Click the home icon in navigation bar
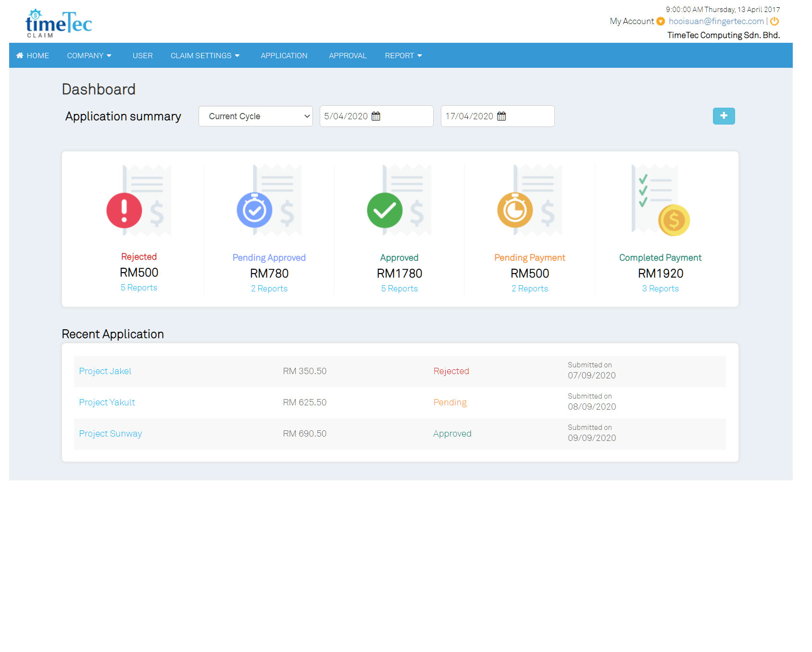 pos(20,55)
